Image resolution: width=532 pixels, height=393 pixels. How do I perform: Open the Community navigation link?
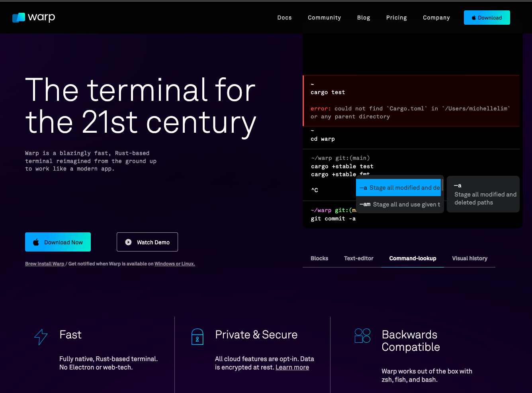(324, 18)
